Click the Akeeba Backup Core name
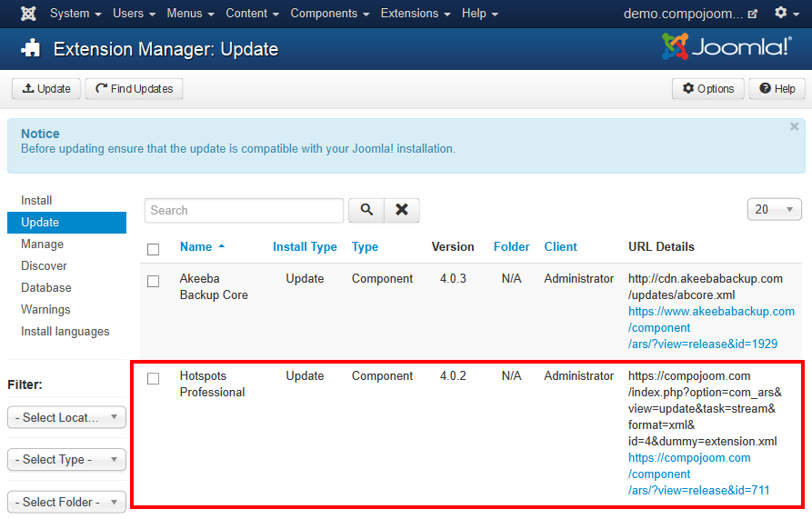 tap(214, 286)
